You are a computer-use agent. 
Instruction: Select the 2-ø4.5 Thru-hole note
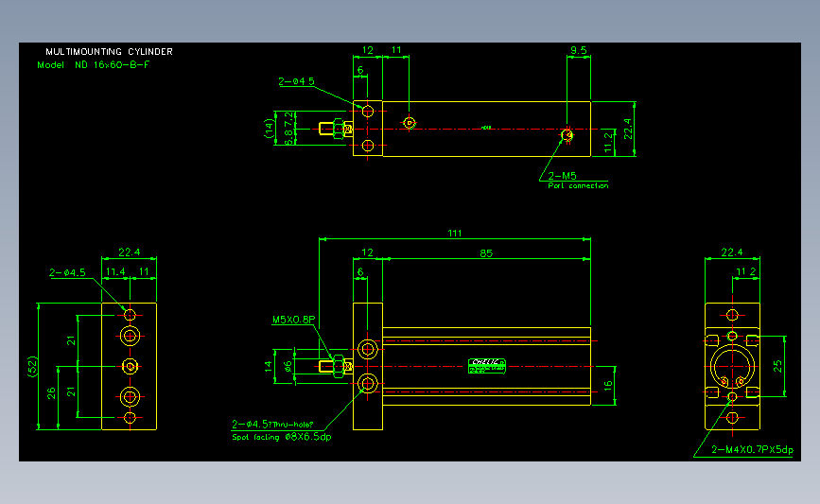point(272,424)
